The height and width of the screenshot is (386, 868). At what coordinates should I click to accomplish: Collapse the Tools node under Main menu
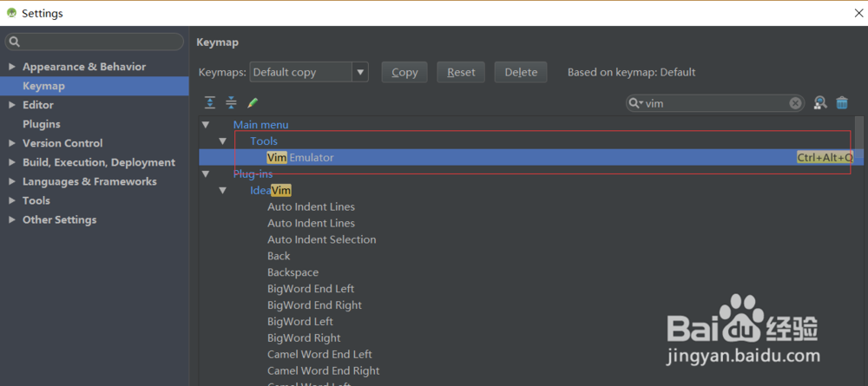pyautogui.click(x=222, y=141)
